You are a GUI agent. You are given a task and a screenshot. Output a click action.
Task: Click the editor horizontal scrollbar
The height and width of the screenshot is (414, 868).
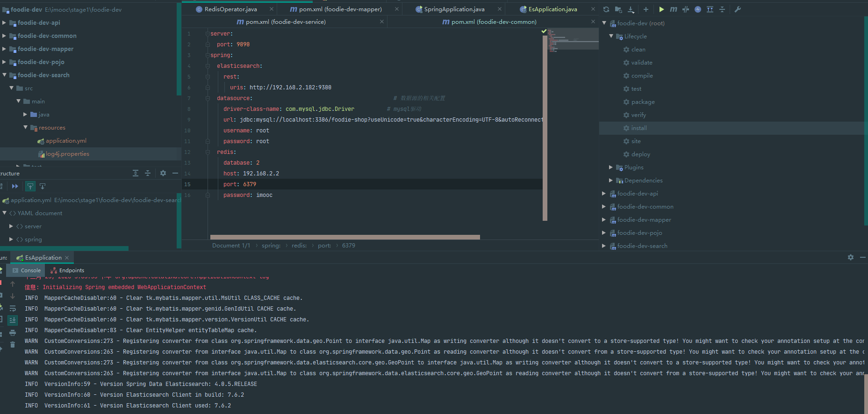tap(345, 237)
